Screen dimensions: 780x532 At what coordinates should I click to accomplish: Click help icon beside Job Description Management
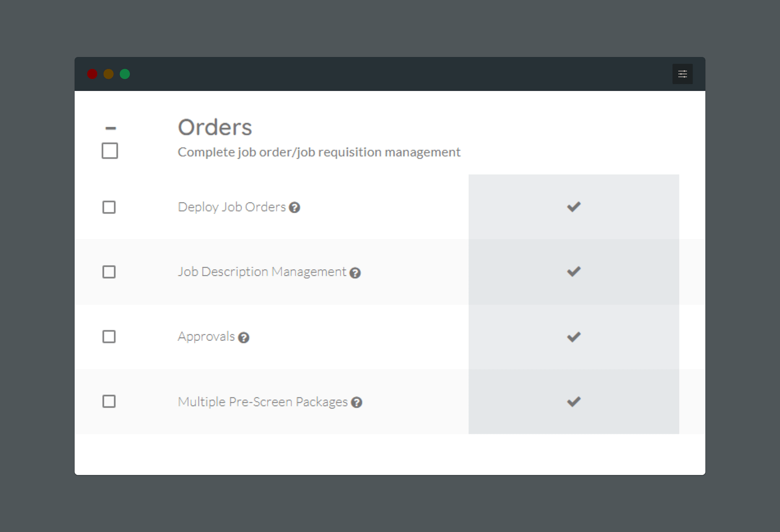(x=355, y=273)
